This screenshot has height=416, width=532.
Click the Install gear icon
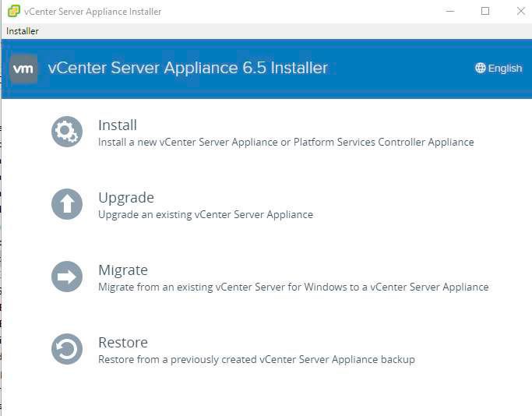click(67, 132)
